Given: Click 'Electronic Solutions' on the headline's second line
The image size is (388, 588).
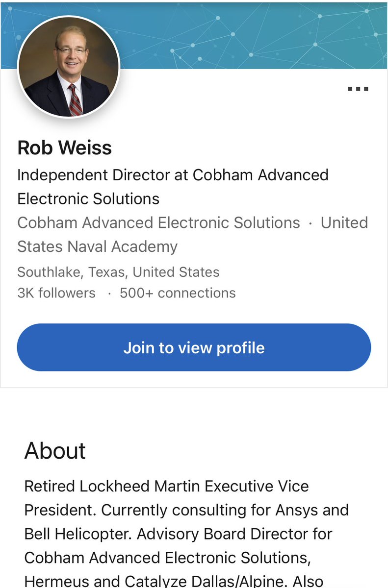Looking at the screenshot, I should [88, 198].
